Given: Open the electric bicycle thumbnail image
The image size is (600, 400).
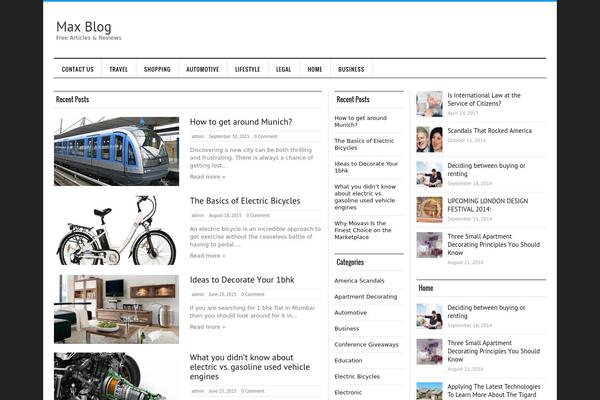Looking at the screenshot, I should (116, 230).
